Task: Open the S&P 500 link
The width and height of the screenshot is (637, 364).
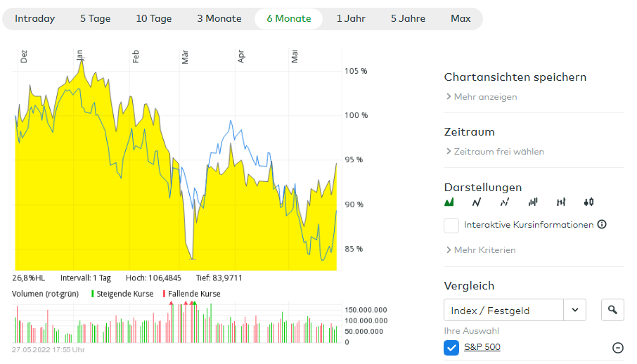Action: [x=482, y=347]
